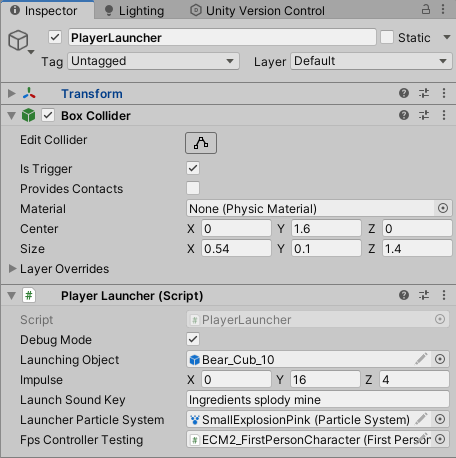
Task: Collapse the Player Launcher script component
Action: [x=11, y=296]
